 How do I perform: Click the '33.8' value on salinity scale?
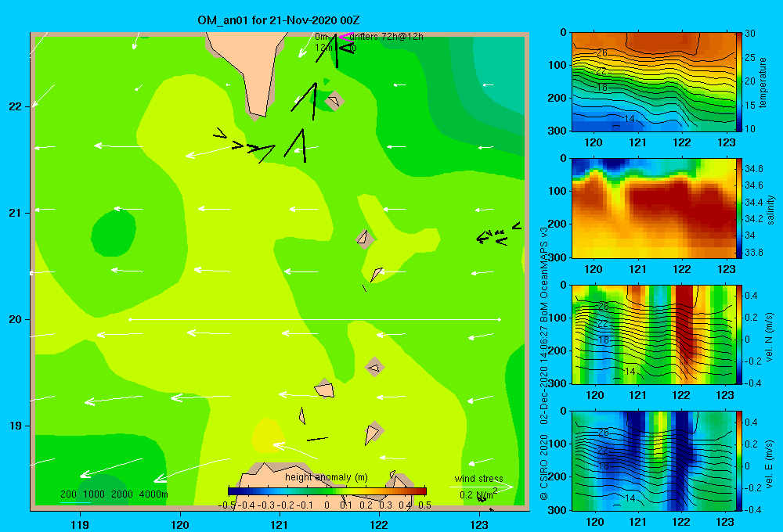(x=753, y=253)
